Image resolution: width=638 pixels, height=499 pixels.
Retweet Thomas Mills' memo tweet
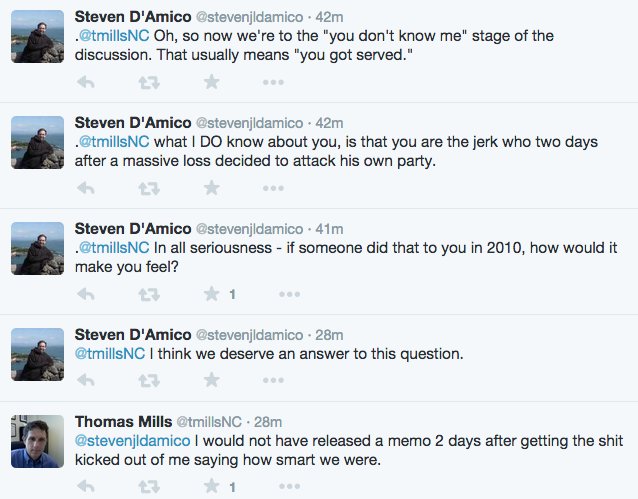click(x=149, y=486)
